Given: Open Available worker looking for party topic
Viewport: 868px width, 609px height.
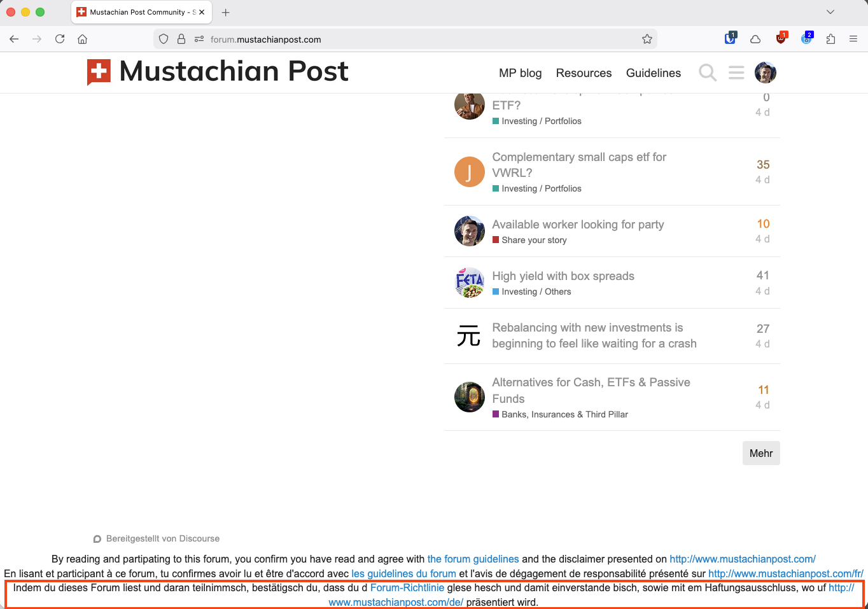Looking at the screenshot, I should point(577,225).
